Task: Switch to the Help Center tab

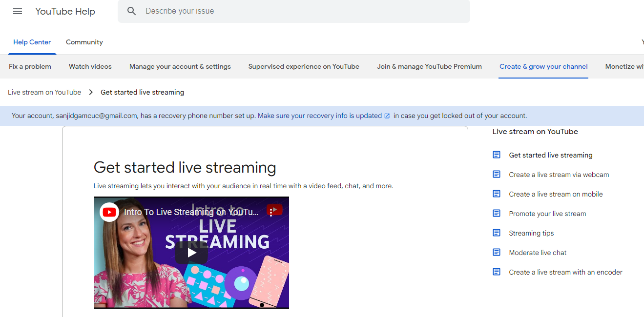Action: pos(32,42)
